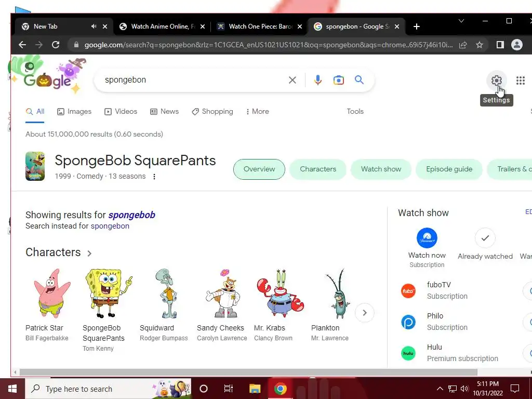Screen dimensions: 532x399
Task: Open File Explorer from taskbar
Action: coord(255,389)
